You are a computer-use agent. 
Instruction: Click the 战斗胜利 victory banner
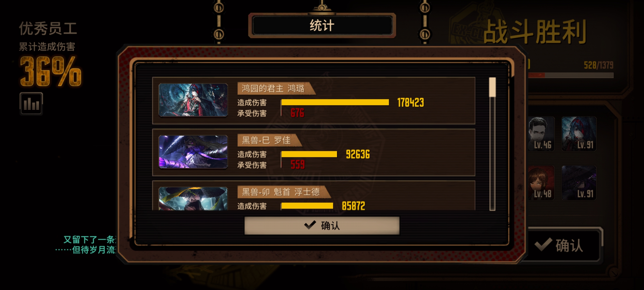click(x=535, y=32)
